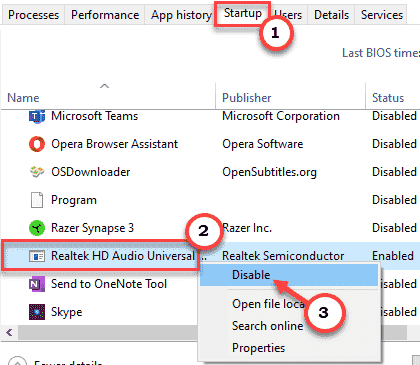420x365 pixels.
Task: Select Search online in context menu
Action: (268, 326)
